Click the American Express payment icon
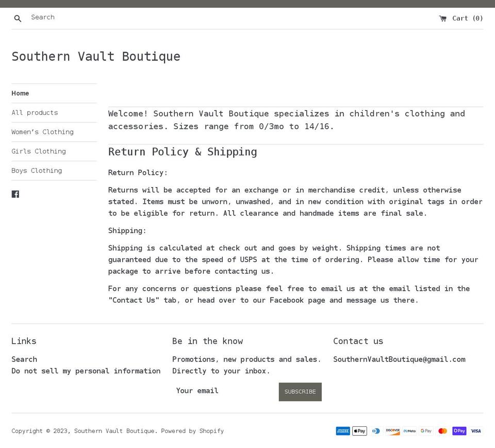Image resolution: width=495 pixels, height=448 pixels. tap(343, 431)
